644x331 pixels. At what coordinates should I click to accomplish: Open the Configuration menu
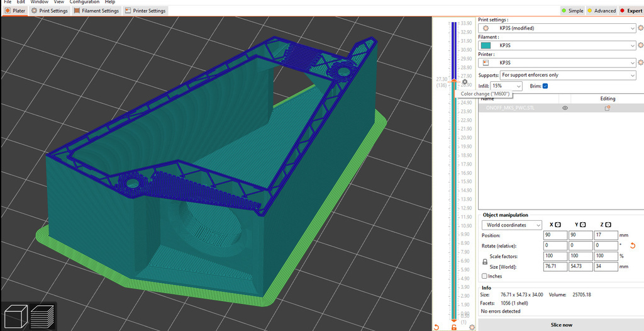pos(84,2)
